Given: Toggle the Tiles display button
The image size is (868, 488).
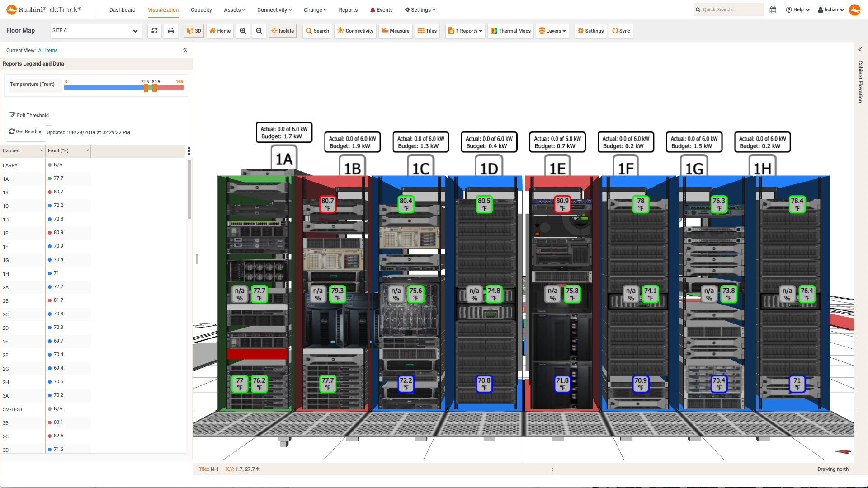Looking at the screenshot, I should 427,31.
